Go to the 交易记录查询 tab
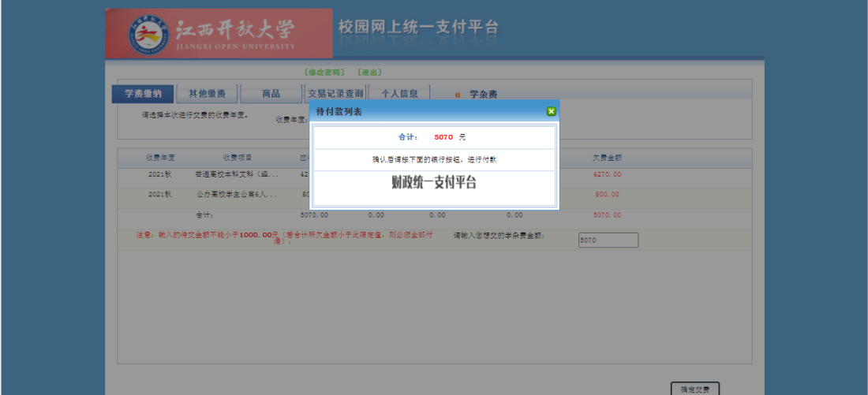 335,94
